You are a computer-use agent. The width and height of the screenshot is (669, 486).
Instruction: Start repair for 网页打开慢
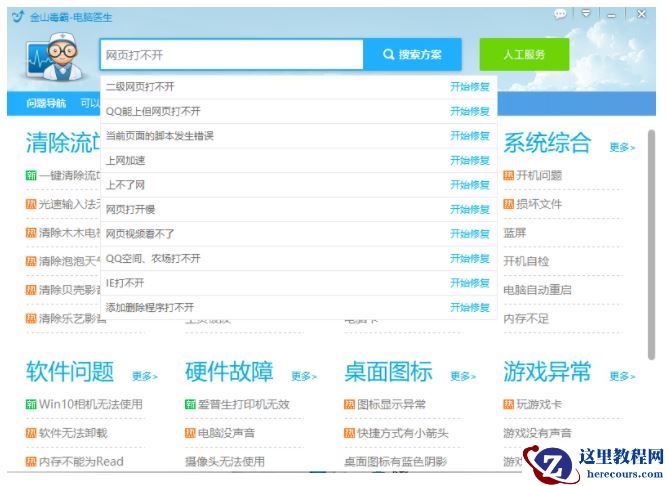470,210
